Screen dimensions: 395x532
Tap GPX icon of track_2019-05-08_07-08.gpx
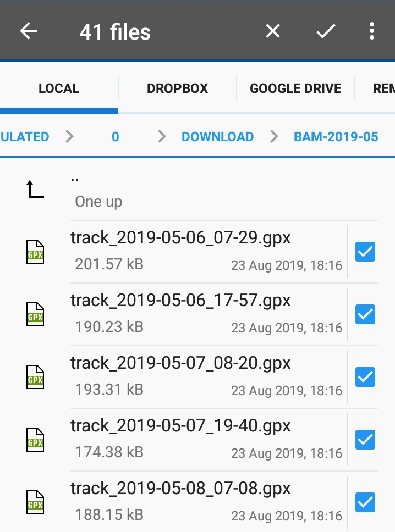[35, 502]
